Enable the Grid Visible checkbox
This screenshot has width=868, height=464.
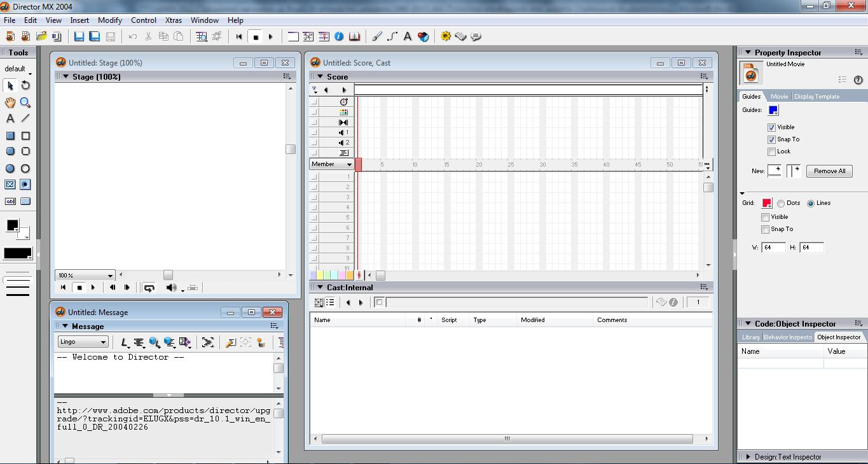765,217
